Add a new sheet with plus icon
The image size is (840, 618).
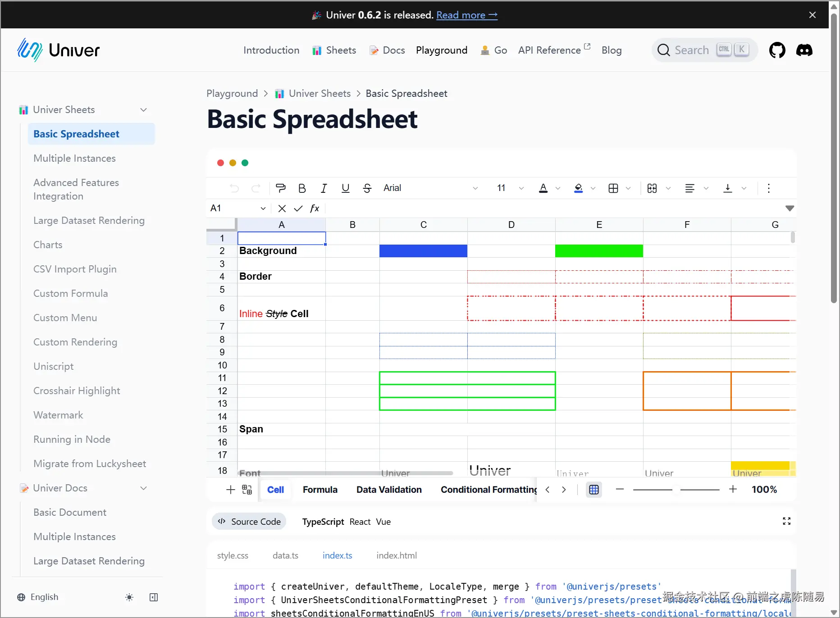coord(231,490)
